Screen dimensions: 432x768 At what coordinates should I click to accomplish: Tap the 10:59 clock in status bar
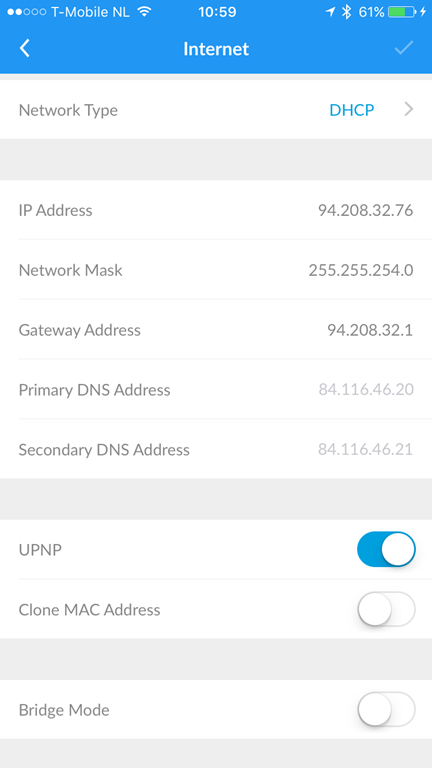point(217,12)
